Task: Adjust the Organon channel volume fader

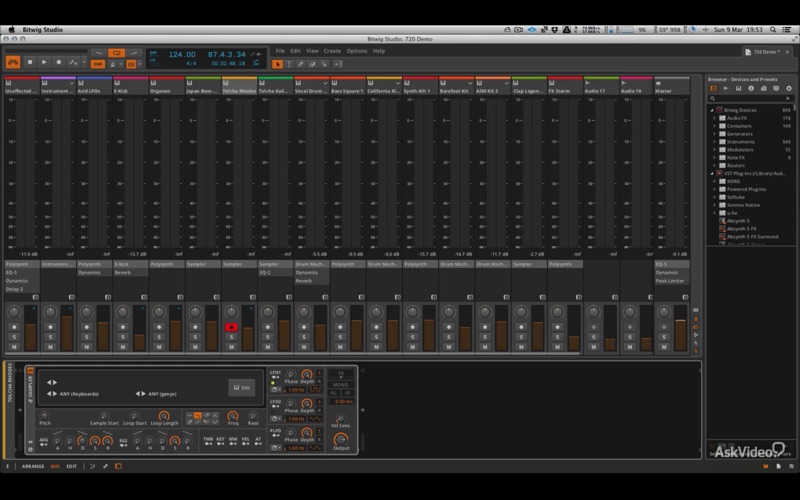Action: point(176,328)
